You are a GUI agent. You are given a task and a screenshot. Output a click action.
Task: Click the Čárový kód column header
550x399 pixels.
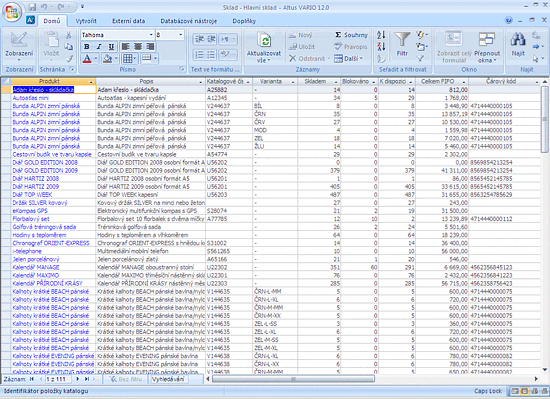coord(504,82)
